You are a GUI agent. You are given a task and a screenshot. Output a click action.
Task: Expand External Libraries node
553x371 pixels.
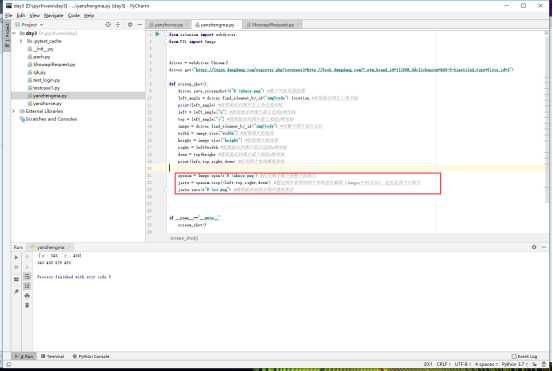(14, 111)
